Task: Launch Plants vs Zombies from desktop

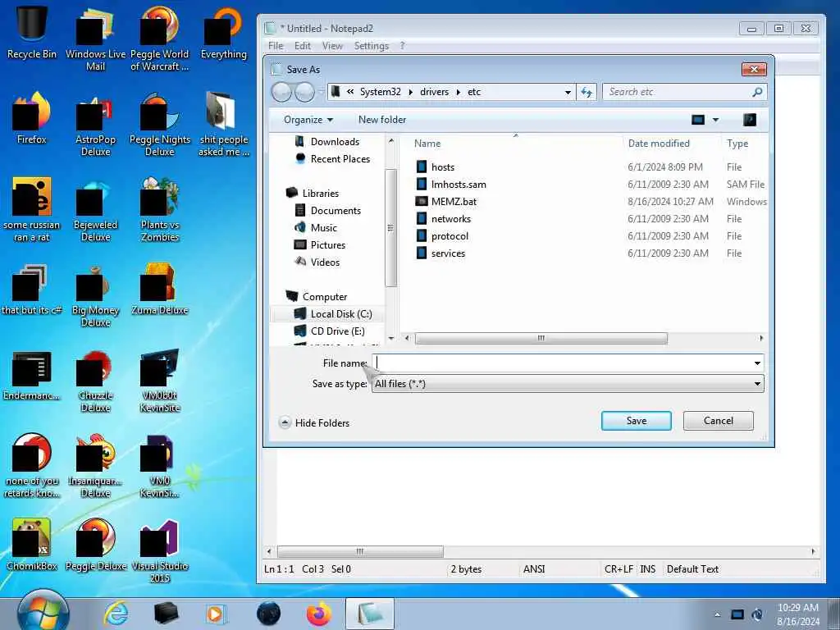Action: click(x=160, y=210)
